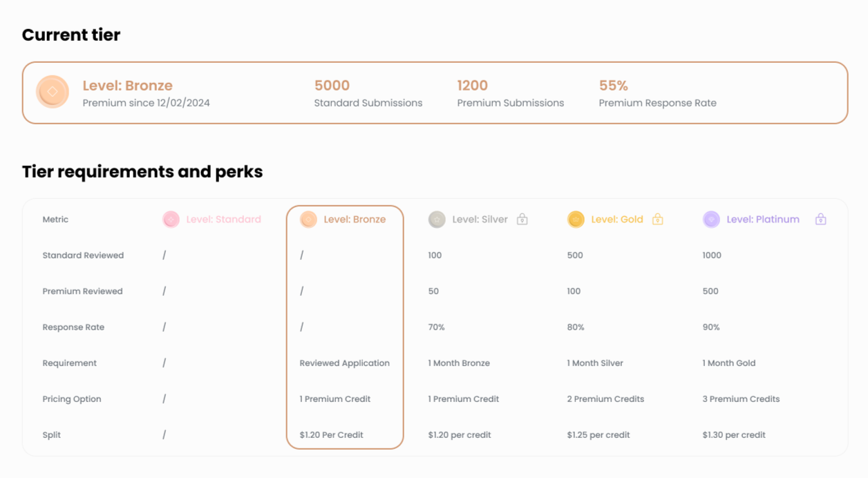
Task: Click the lock icon beside Level: Silver
Action: tap(522, 220)
